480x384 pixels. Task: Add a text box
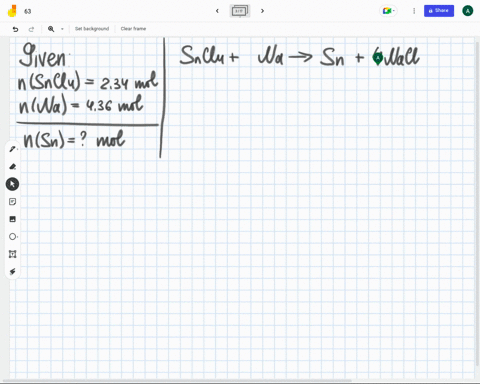[13, 254]
